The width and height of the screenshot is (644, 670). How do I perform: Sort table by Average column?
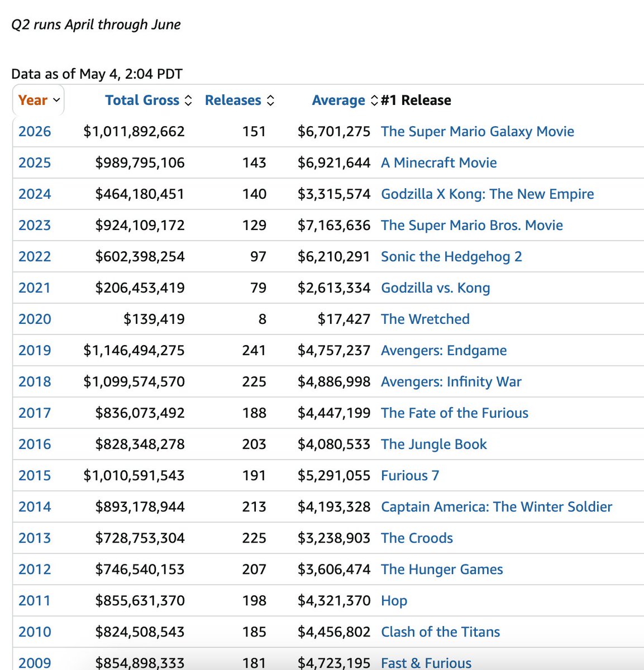click(345, 100)
